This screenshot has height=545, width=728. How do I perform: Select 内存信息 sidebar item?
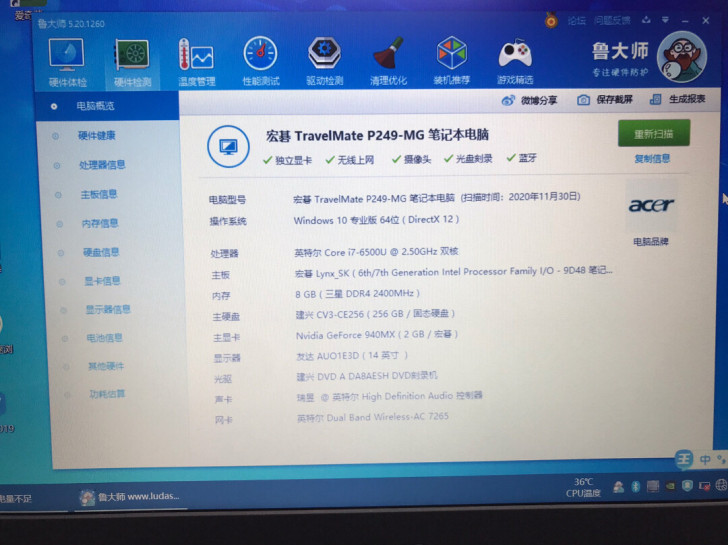(x=100, y=223)
